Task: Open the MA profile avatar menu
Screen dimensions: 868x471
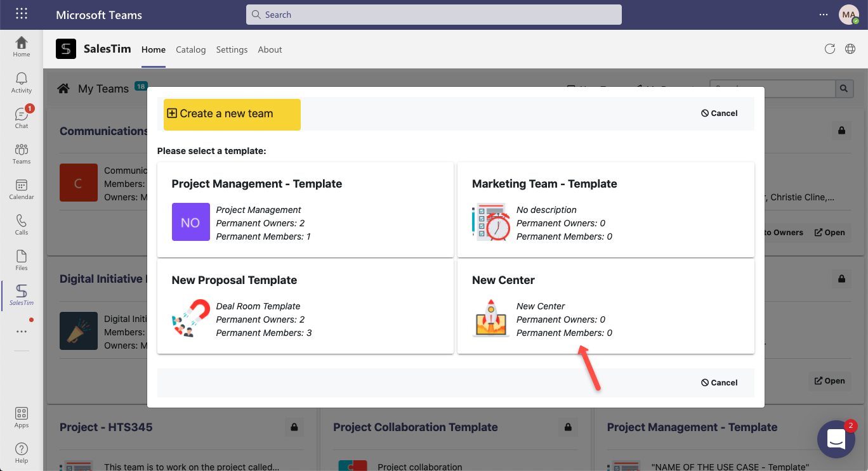Action: click(x=848, y=15)
